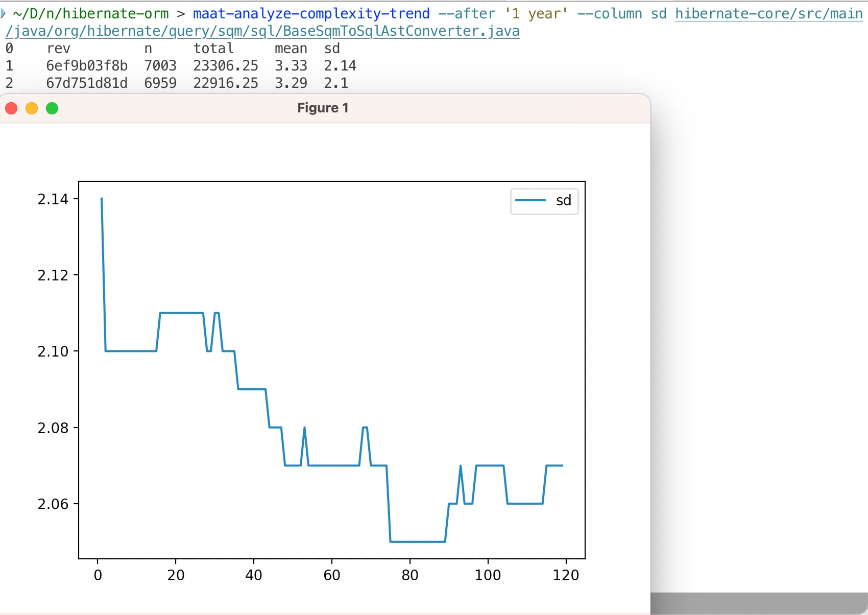Click the ~/D/n/hibernate-orm prompt directory
Screen dimensions: 868x615
pos(91,14)
